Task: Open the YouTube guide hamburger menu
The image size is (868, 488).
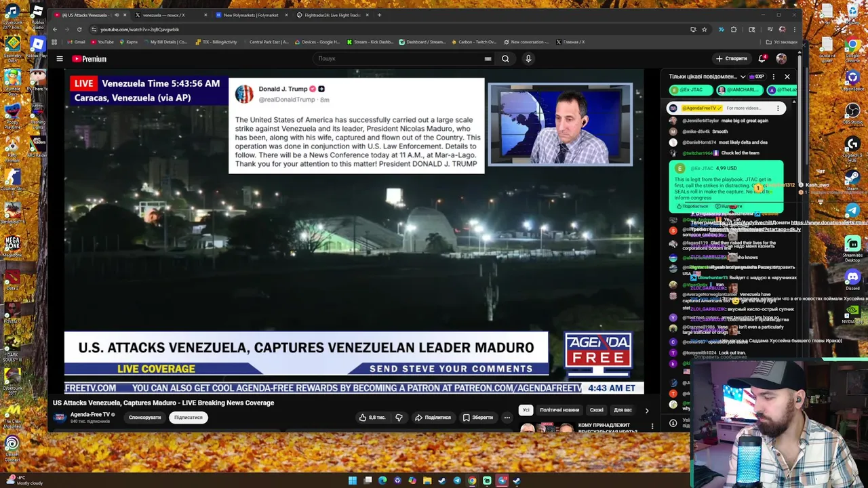Action: click(60, 59)
